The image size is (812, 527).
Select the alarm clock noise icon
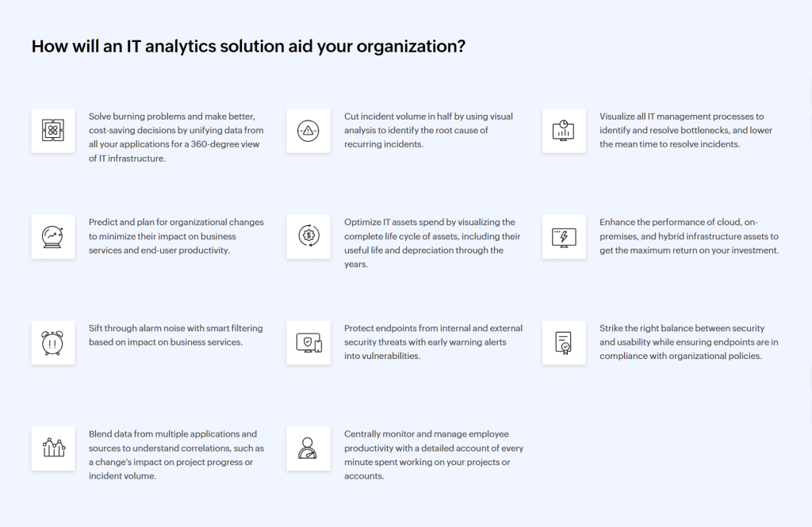coord(53,342)
